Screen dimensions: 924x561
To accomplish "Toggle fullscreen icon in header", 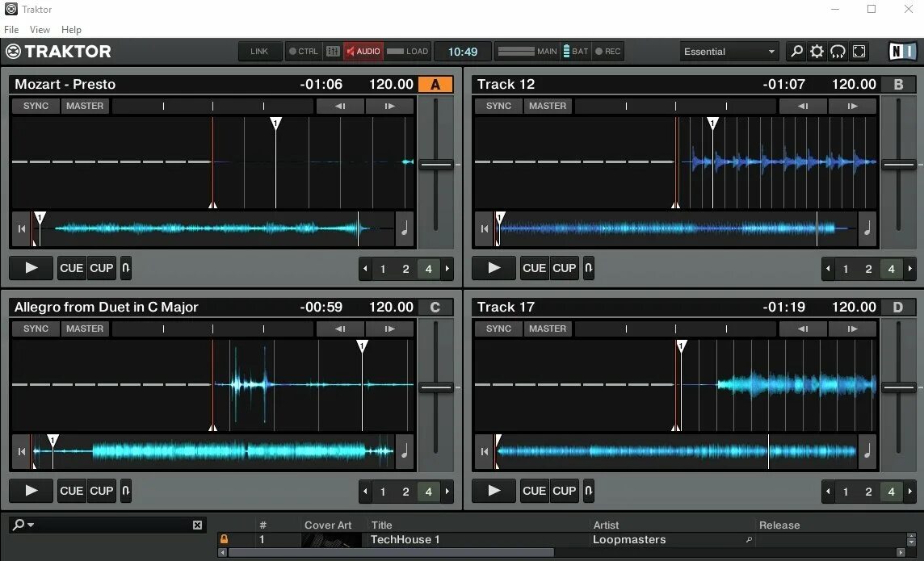I will [859, 52].
